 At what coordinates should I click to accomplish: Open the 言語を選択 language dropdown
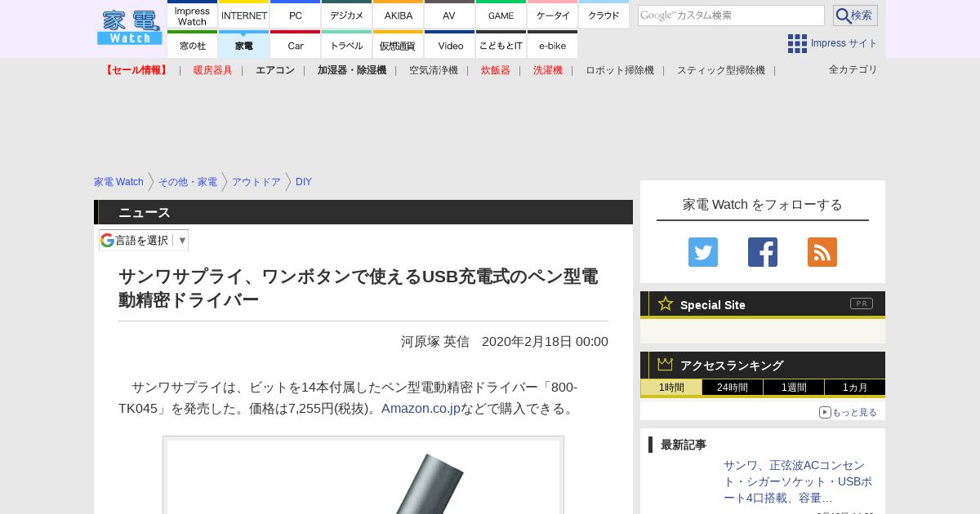tap(144, 240)
